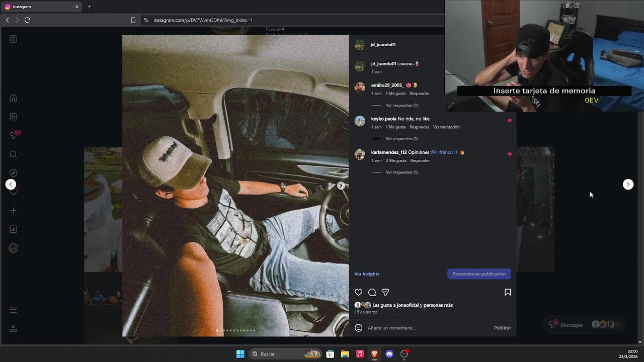This screenshot has width=644, height=362.
Task: Open the Meta apps grid icon at the sidebar bottom
Action: 14,329
